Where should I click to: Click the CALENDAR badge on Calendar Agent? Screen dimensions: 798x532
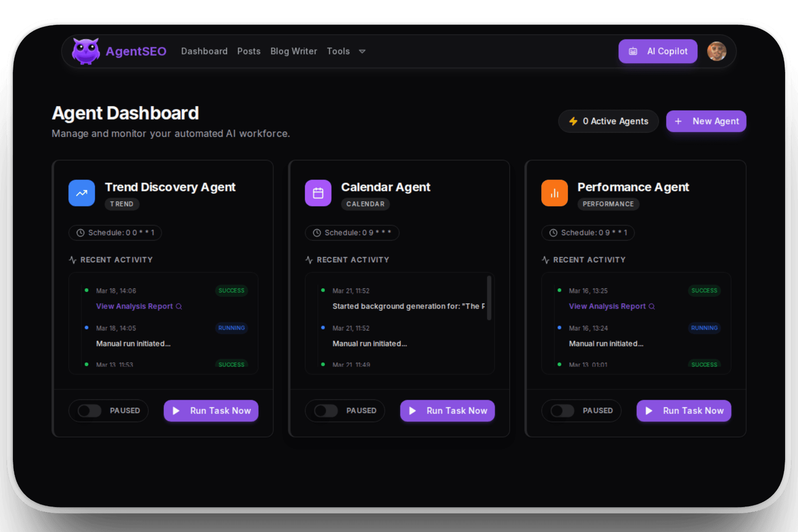pos(365,204)
